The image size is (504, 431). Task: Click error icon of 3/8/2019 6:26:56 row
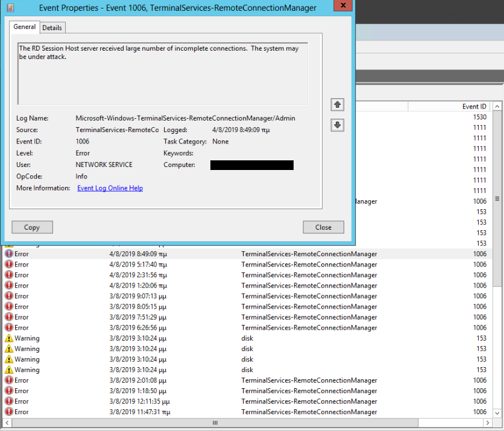click(9, 327)
